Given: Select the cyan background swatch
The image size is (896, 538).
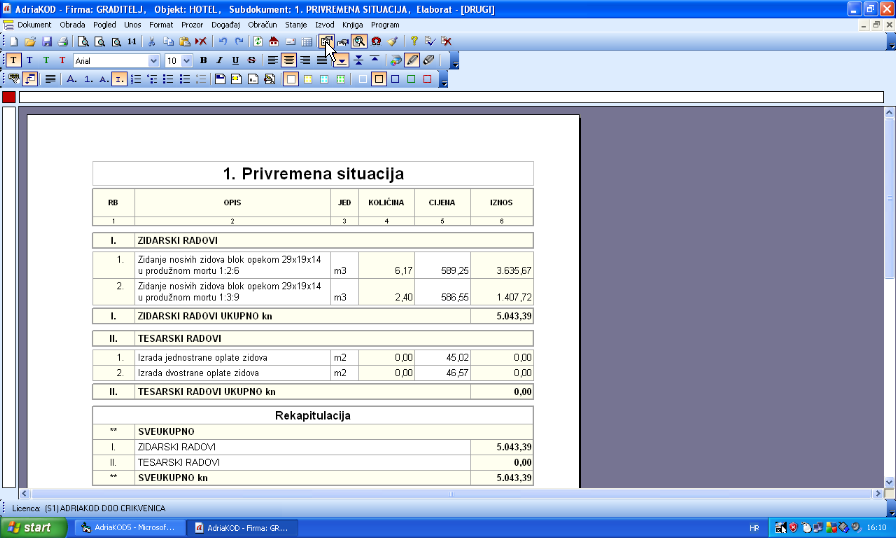Looking at the screenshot, I should pyautogui.click(x=324, y=79).
